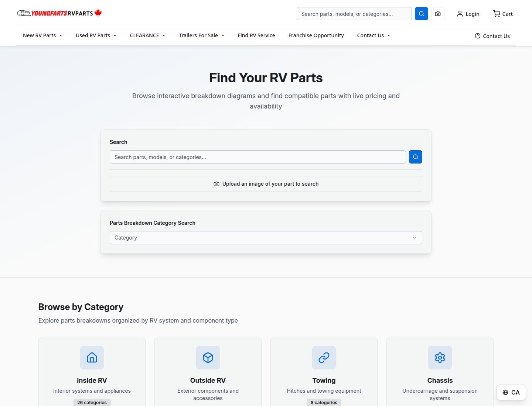Expand the Trailers For Sale menu

201,35
